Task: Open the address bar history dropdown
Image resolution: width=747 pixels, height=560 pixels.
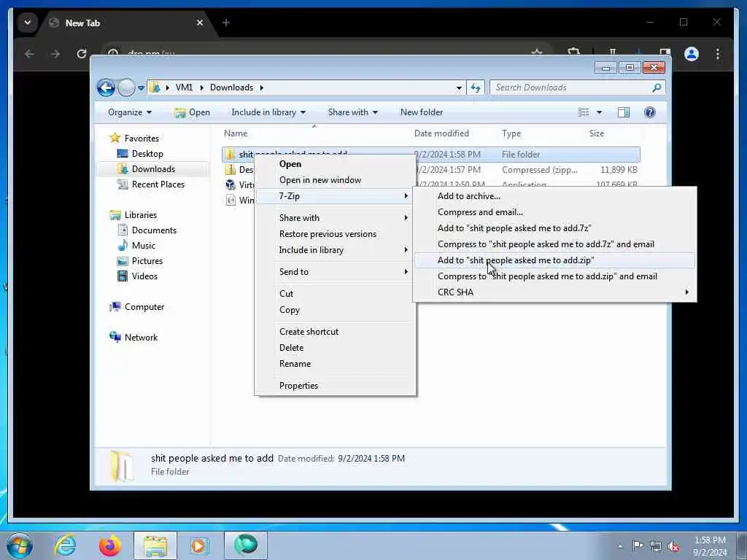Action: pos(459,88)
